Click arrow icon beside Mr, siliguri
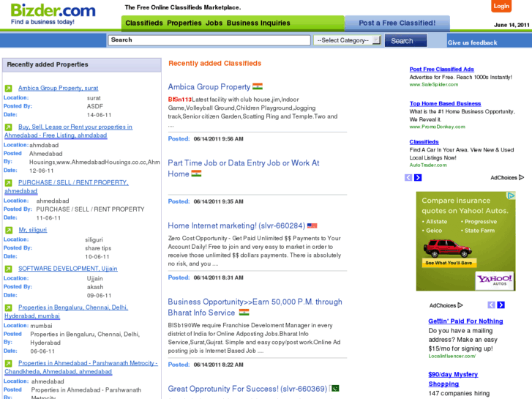This screenshot has width=532, height=399. [9, 230]
